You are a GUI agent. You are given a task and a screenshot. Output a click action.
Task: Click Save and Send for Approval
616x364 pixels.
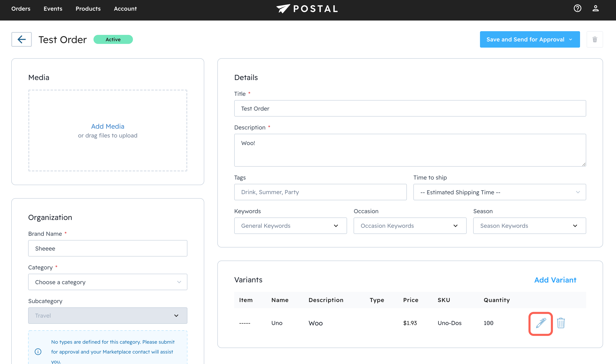(x=525, y=39)
